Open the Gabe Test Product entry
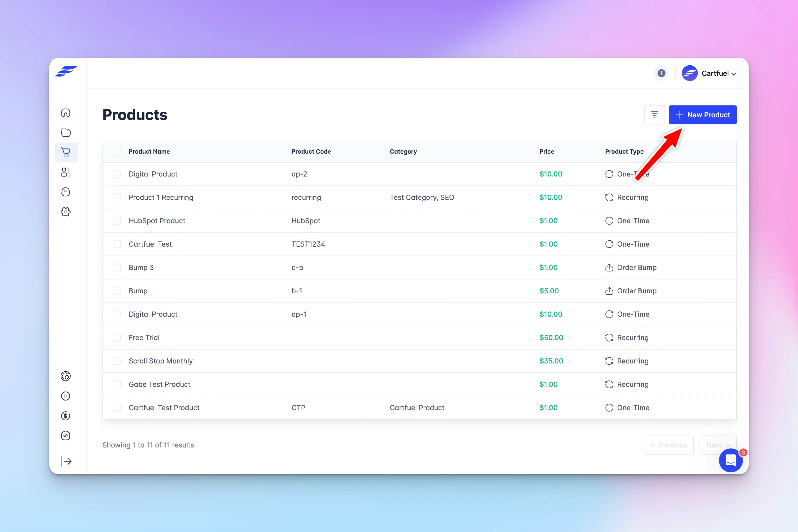The image size is (798, 532). pos(159,384)
